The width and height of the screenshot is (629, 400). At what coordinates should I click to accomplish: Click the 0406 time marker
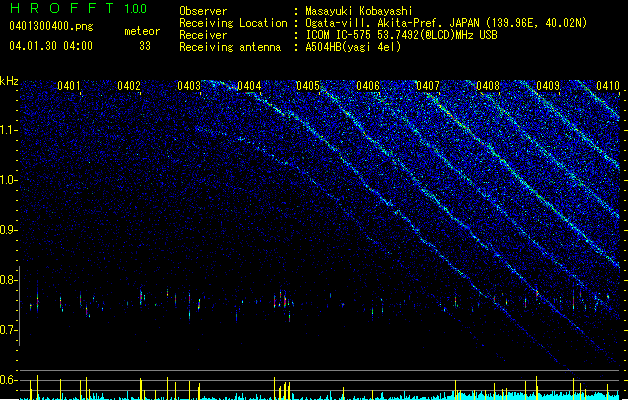tap(368, 86)
